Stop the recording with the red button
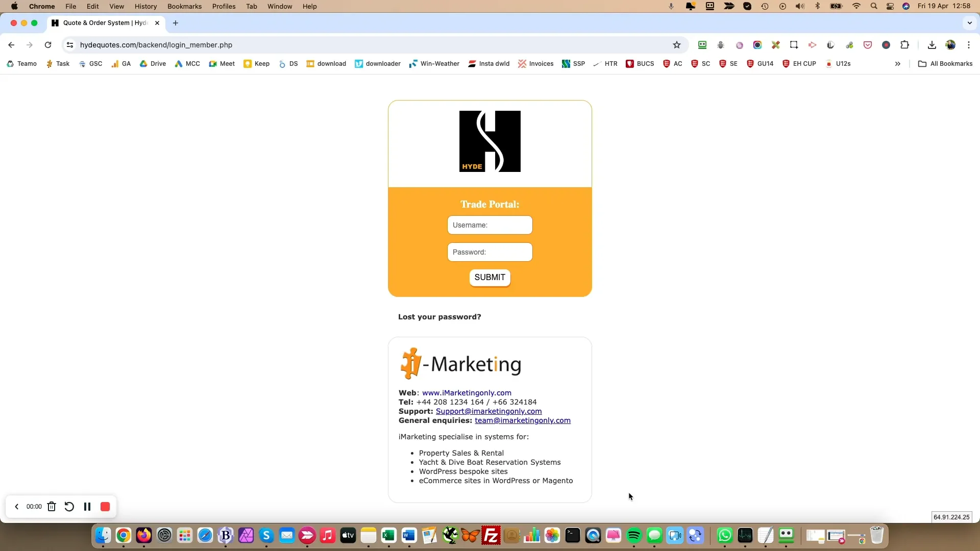 (105, 507)
